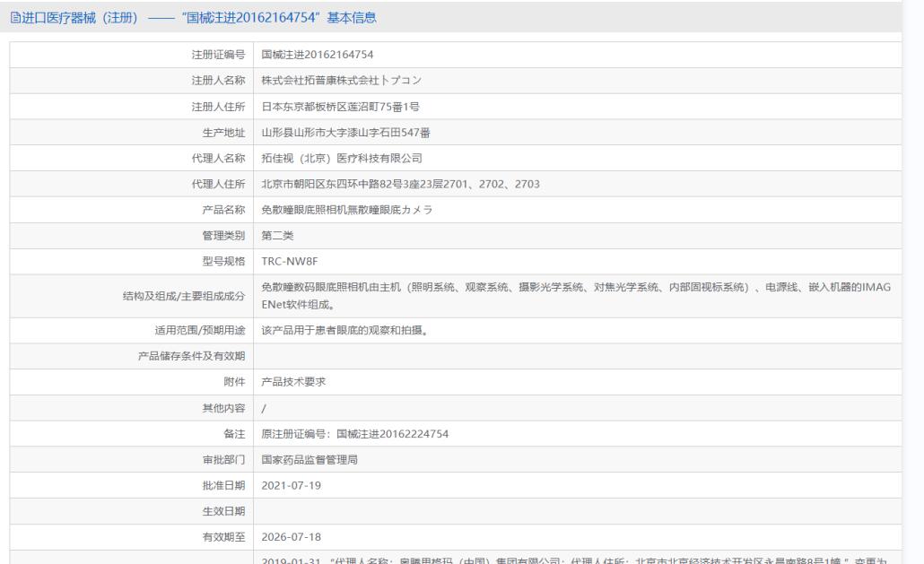Select registrant name 株式会社拓普康株式会社トプコン
The width and height of the screenshot is (924, 564).
[x=341, y=81]
